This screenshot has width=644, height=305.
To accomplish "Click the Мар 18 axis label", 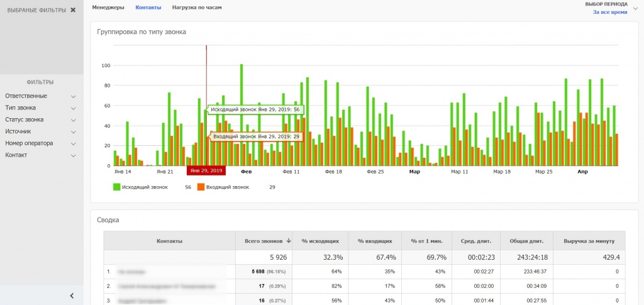I will 502,172.
